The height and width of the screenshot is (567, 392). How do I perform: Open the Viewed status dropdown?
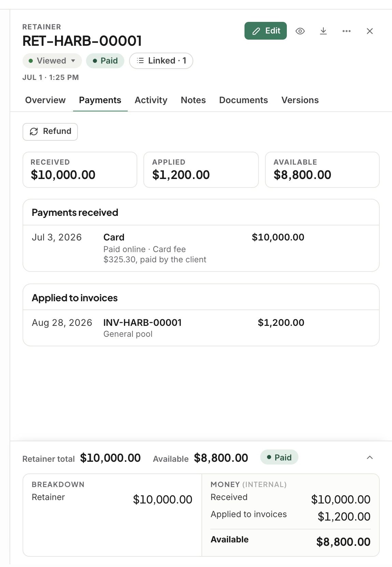pos(52,61)
